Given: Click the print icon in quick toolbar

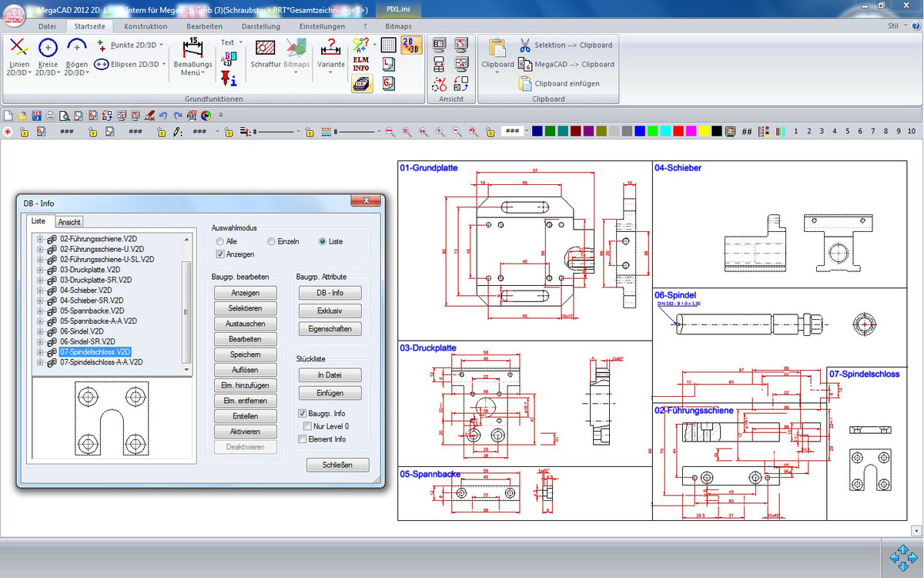Looking at the screenshot, I should pyautogui.click(x=51, y=116).
